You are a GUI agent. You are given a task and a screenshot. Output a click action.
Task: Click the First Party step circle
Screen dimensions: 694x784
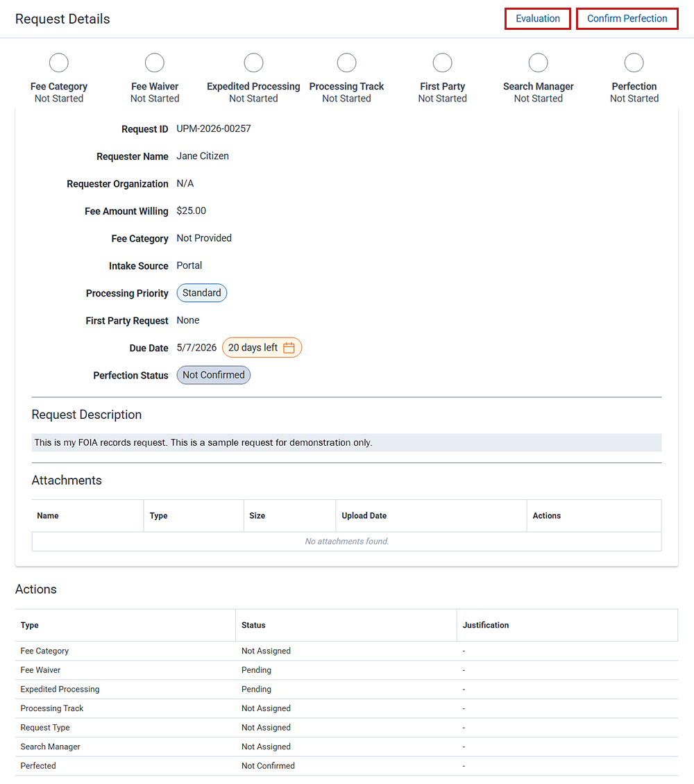click(442, 62)
